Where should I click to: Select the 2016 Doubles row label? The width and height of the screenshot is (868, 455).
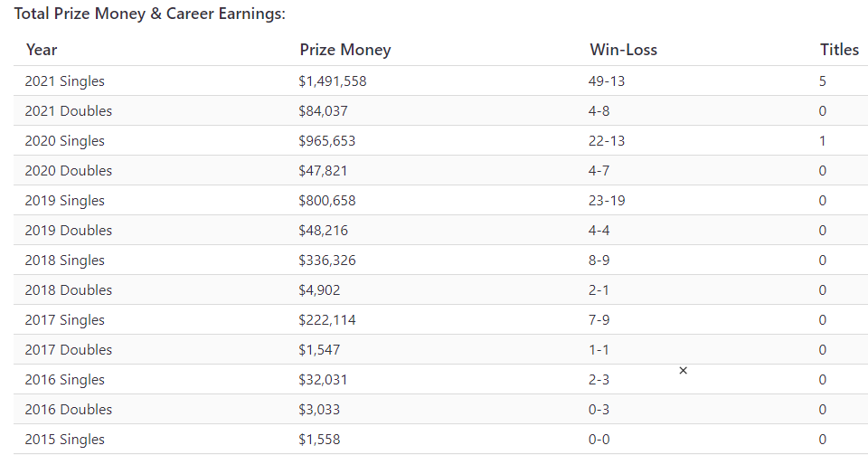pos(68,410)
